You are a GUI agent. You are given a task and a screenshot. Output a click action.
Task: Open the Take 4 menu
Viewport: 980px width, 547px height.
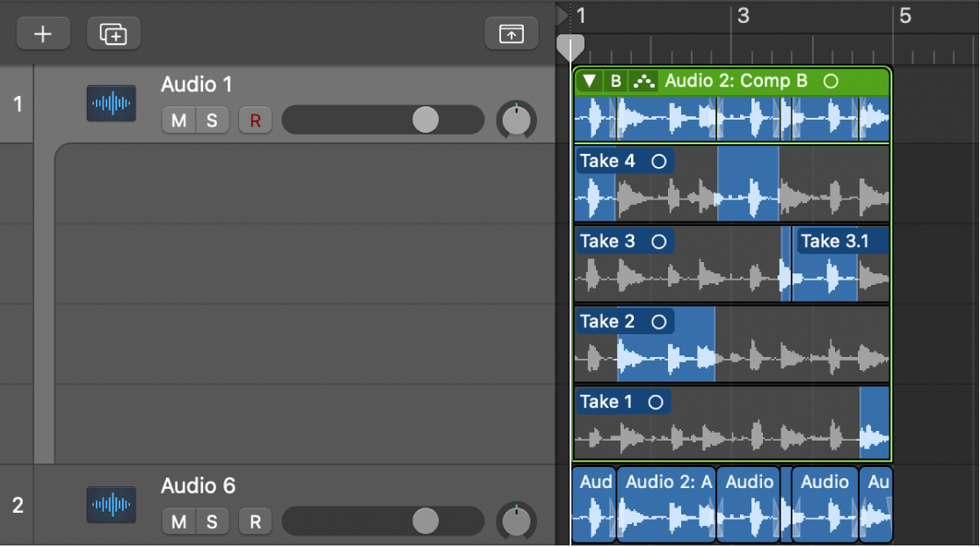pos(657,161)
